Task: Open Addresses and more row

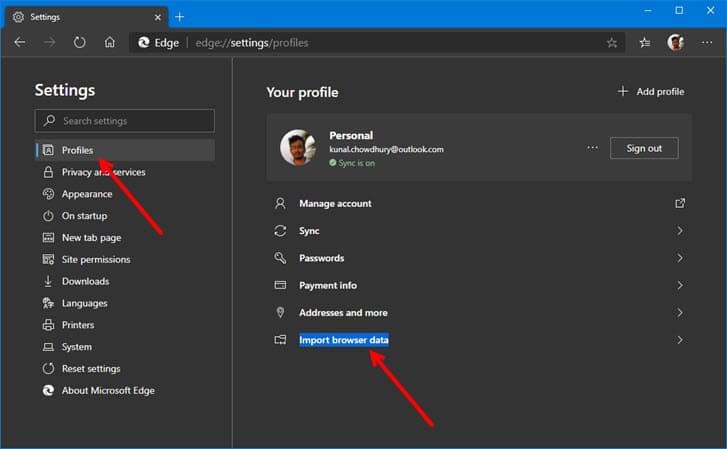Action: tap(479, 313)
